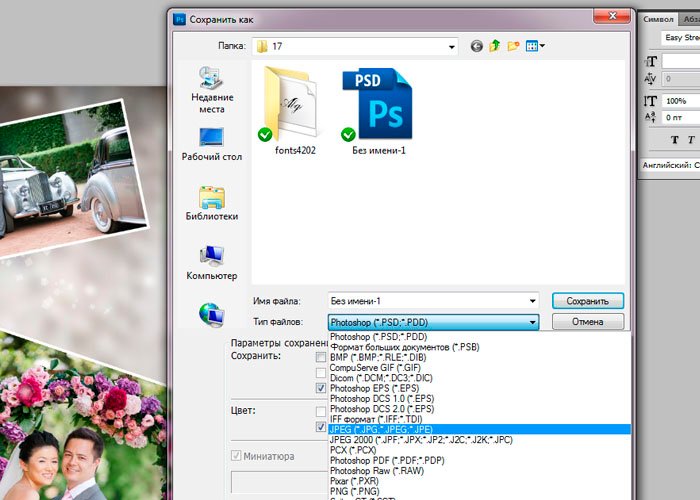Create a new folder
This screenshot has height=500, width=700.
(514, 46)
